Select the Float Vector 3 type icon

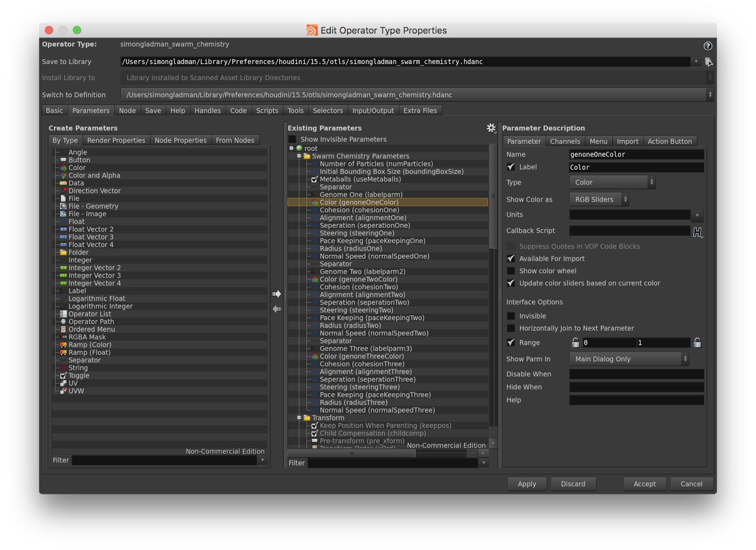63,237
